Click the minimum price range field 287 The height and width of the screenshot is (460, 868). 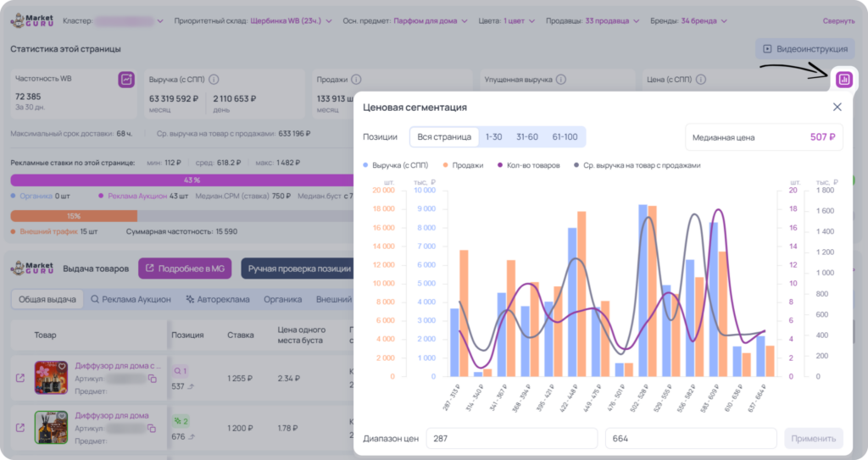(x=511, y=439)
